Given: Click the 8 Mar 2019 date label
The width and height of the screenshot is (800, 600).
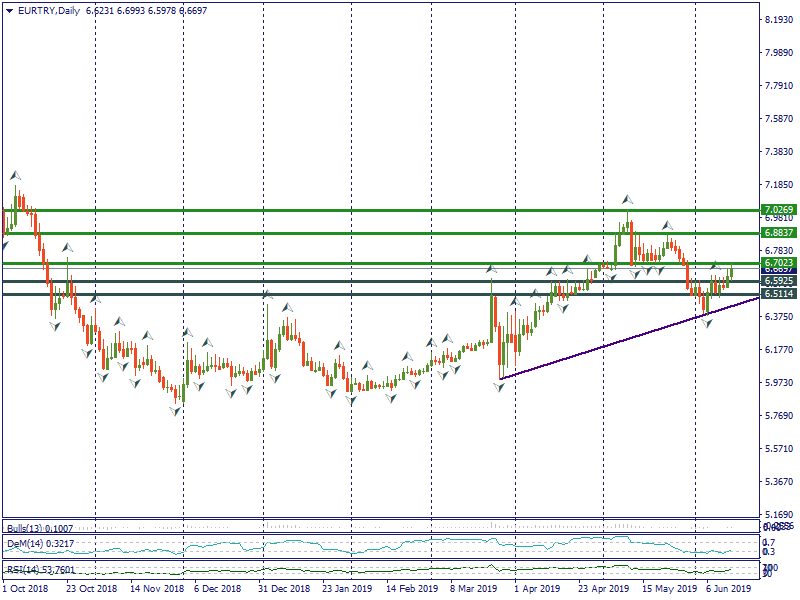Looking at the screenshot, I should pos(474,590).
